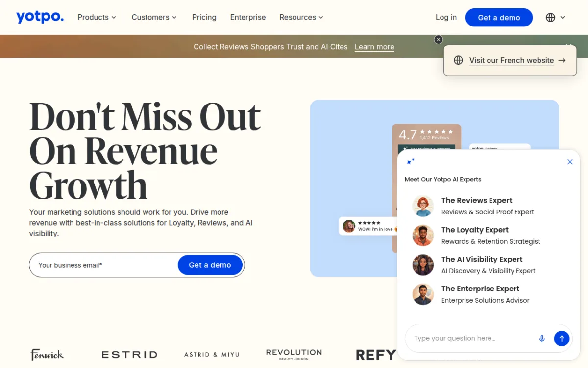Viewport: 588px width, 368px height.
Task: Follow the Learn more banner link
Action: point(374,47)
